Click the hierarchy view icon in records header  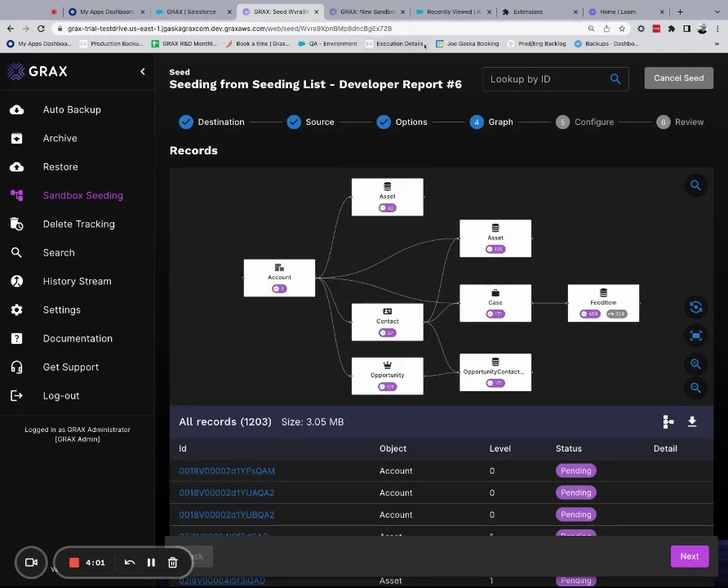click(668, 421)
